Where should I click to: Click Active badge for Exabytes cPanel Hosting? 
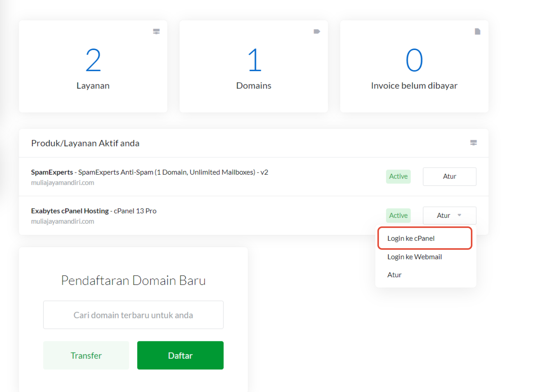tap(398, 215)
